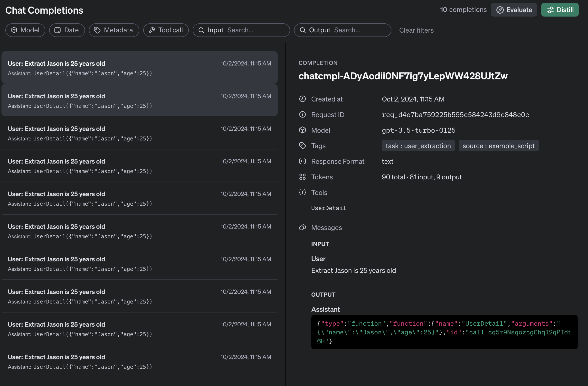Click the task : user_extraction tag
This screenshot has height=386, width=588.
418,146
